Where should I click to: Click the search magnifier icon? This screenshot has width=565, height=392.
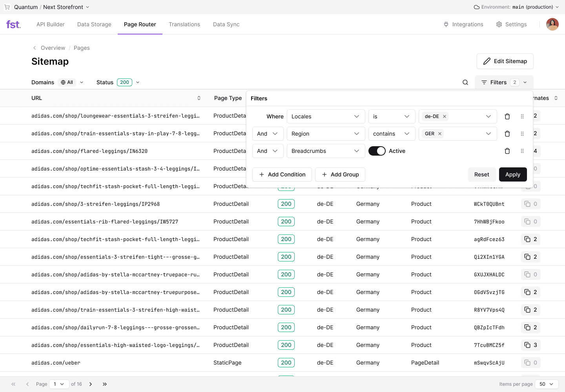465,82
